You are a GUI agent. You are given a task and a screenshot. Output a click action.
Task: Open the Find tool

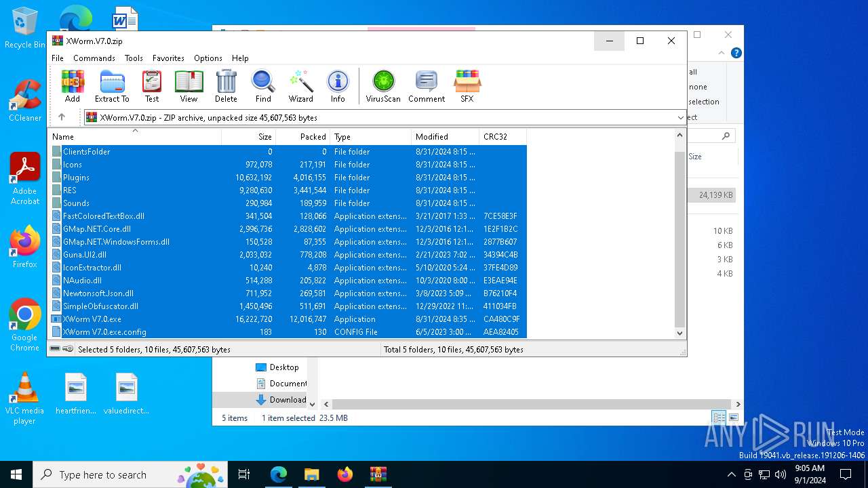(x=263, y=86)
